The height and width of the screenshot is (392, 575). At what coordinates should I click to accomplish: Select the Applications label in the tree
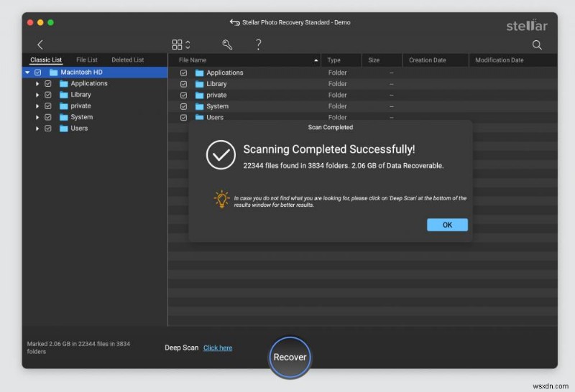click(89, 83)
